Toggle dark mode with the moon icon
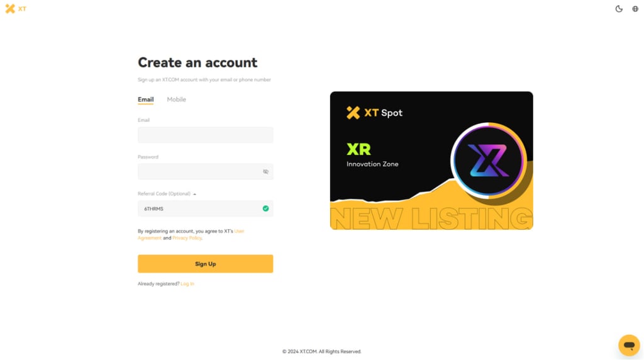The height and width of the screenshot is (360, 644). (x=619, y=9)
